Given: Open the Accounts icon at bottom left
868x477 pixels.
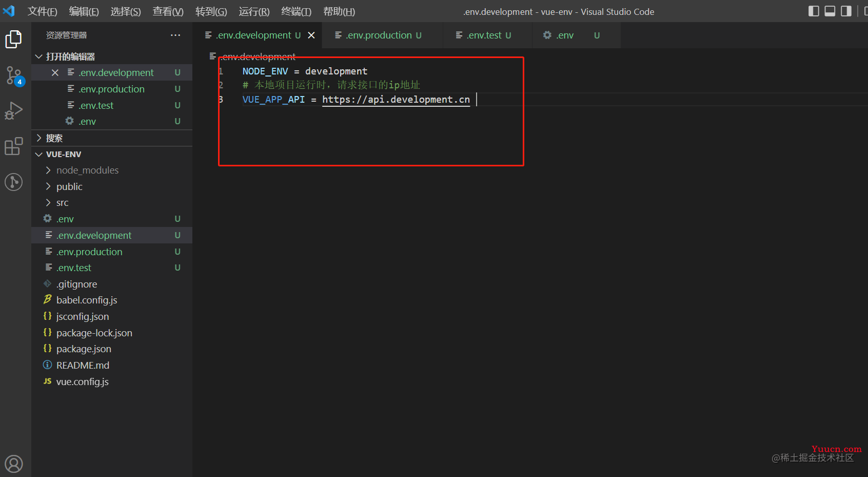Looking at the screenshot, I should click(x=14, y=464).
